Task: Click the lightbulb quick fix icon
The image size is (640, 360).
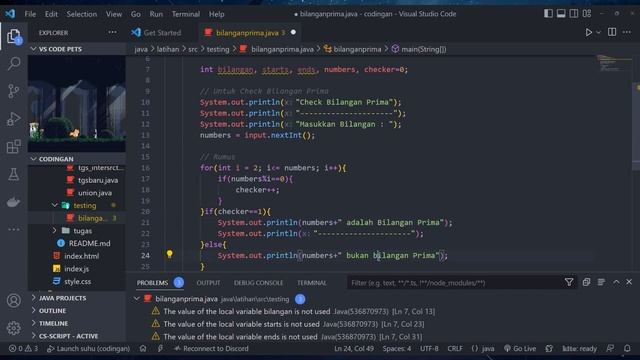Action: (169, 254)
